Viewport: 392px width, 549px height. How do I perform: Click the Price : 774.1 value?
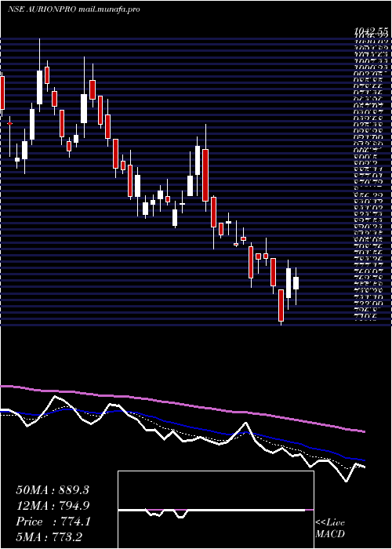(x=53, y=522)
